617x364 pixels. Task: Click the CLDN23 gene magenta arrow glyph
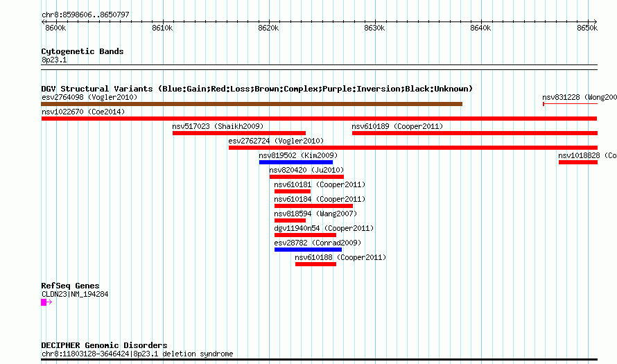click(46, 302)
